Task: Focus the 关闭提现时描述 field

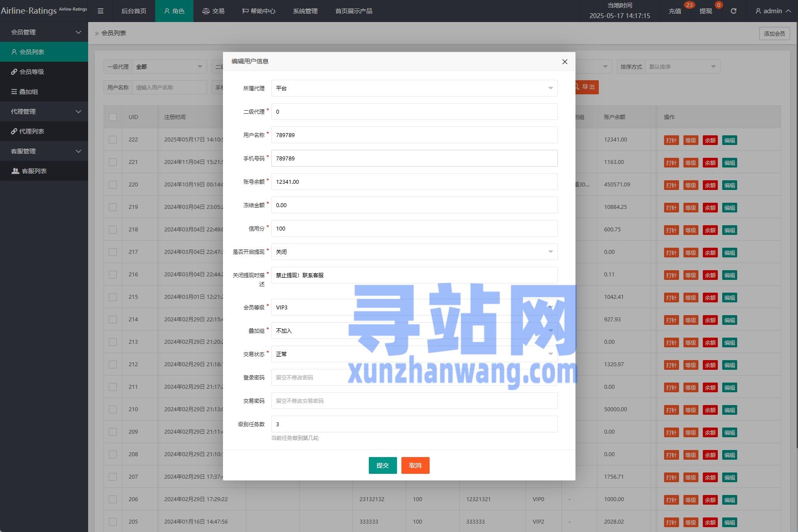Action: (414, 275)
